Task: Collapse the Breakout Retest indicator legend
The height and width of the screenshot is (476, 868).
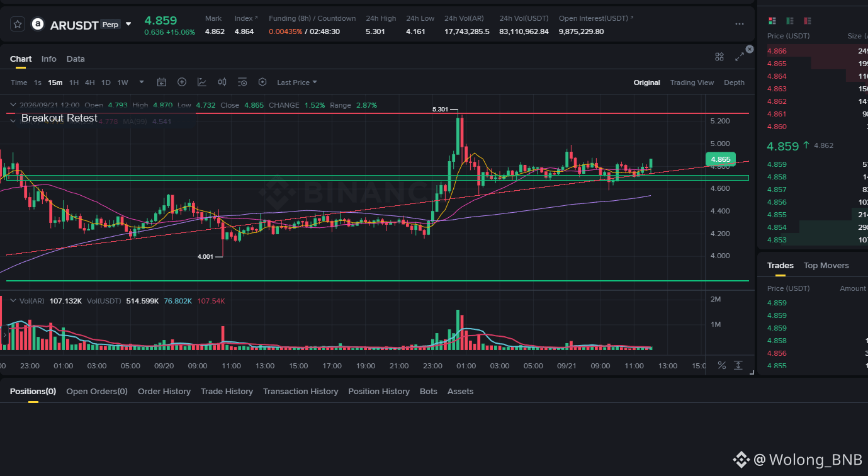Action: (x=13, y=120)
